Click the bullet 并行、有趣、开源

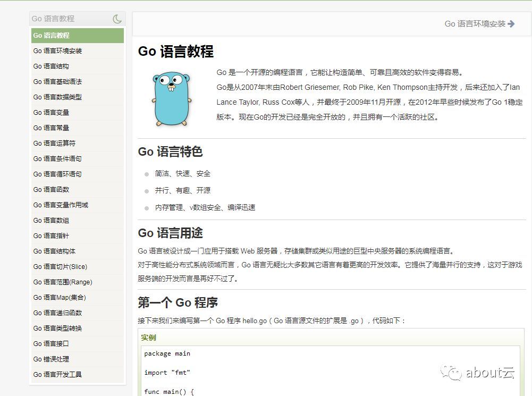182,190
